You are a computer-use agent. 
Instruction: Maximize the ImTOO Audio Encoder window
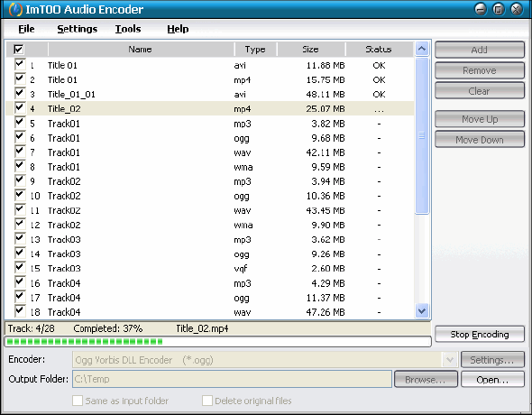tap(499, 9)
